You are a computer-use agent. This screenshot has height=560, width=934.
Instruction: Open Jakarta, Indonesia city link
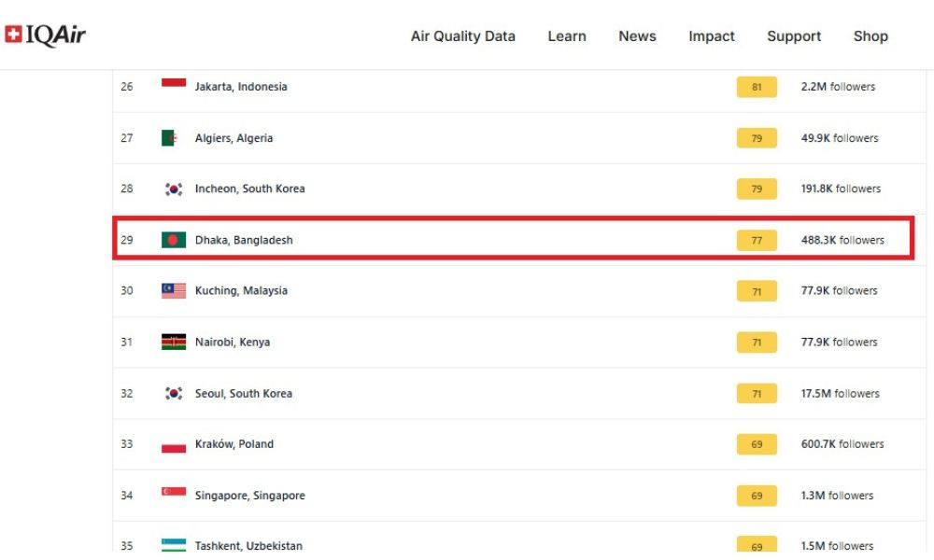coord(241,86)
